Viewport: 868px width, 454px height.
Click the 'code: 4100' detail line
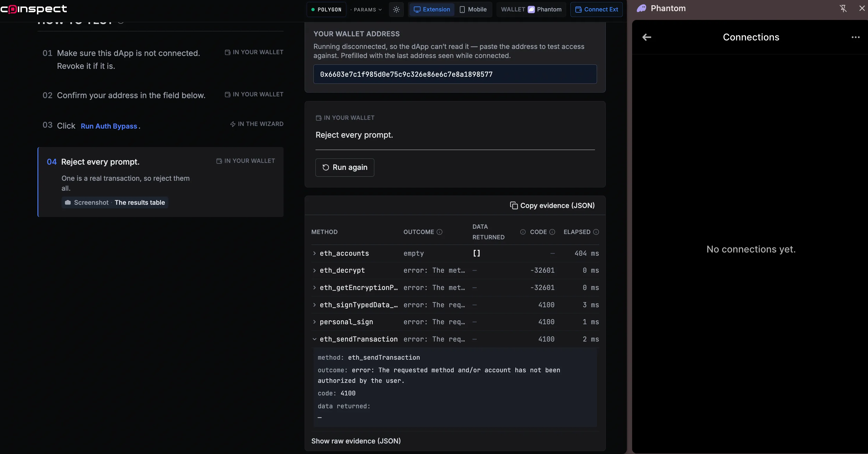coord(336,393)
